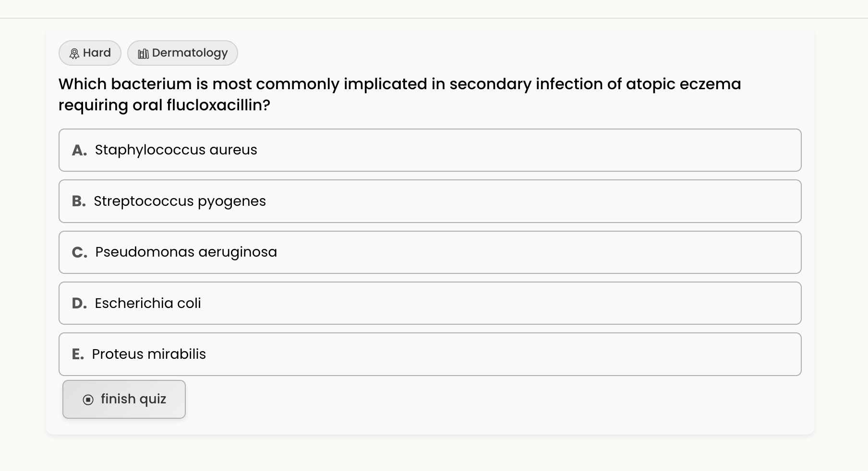Click the letter A option label
Screen dimensions: 868x471
[79, 151]
